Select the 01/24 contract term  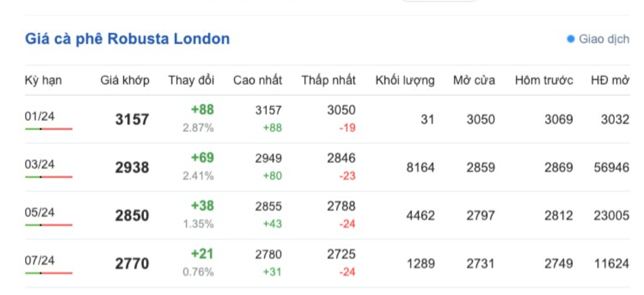point(39,117)
